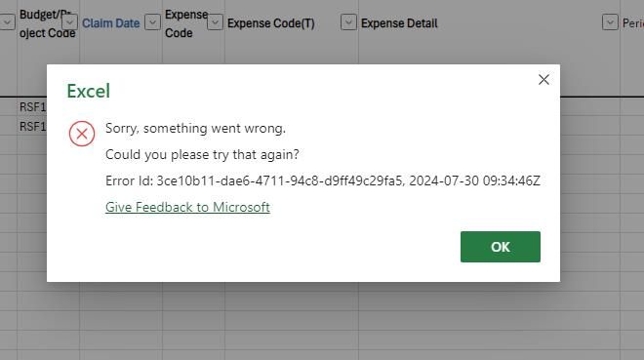Click the Excel dialog title

88,91
